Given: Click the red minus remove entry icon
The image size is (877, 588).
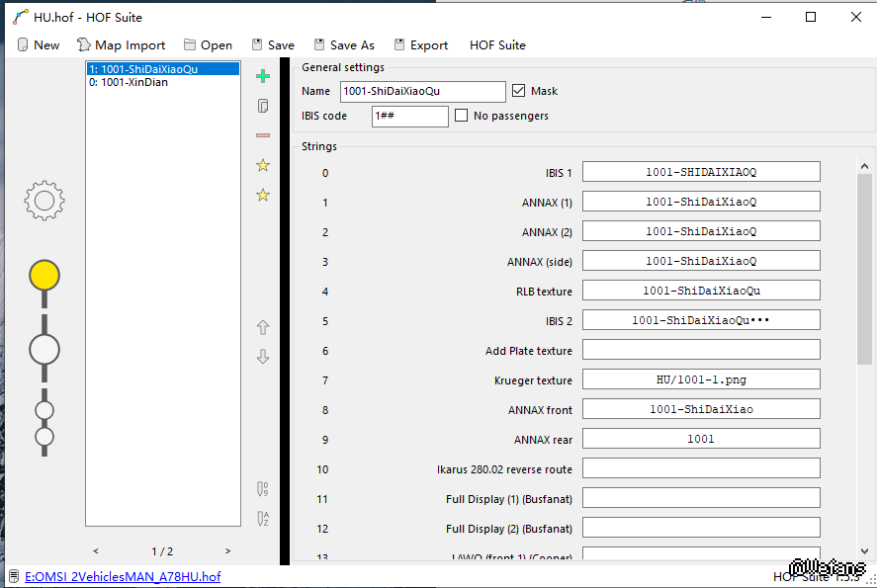Looking at the screenshot, I should click(x=263, y=135).
